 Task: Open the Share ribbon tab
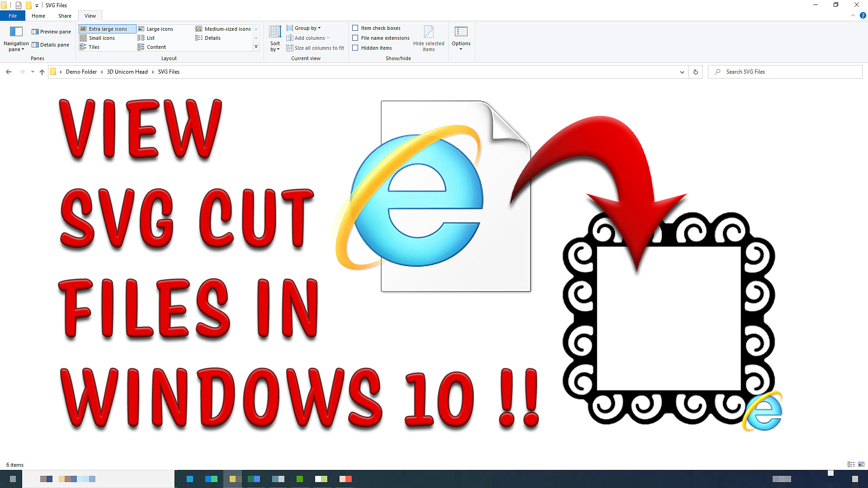64,15
